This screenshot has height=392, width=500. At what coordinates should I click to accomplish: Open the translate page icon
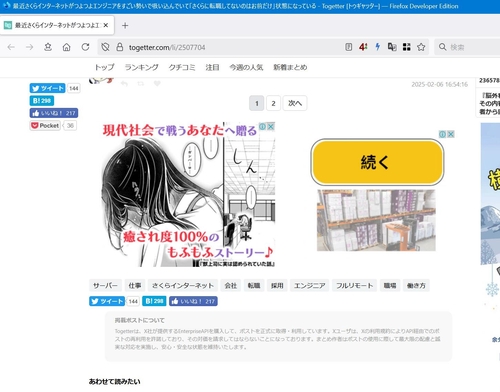(392, 47)
